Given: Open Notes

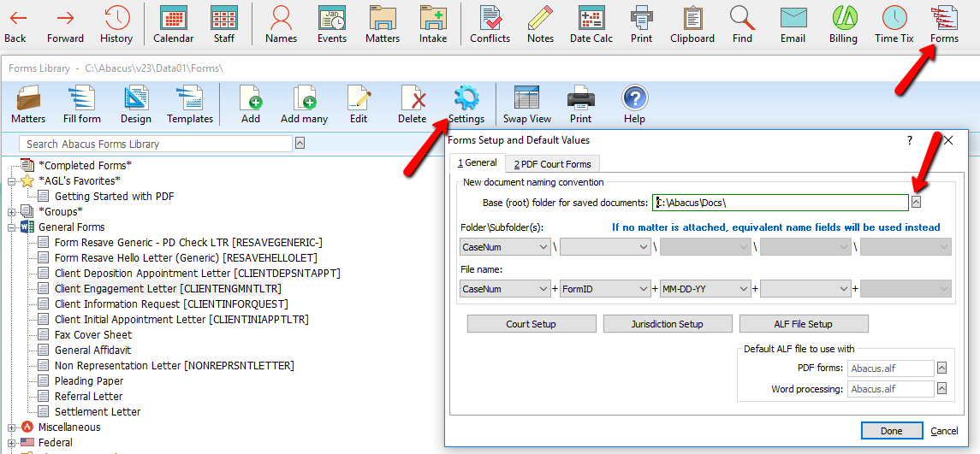Looking at the screenshot, I should [x=540, y=24].
